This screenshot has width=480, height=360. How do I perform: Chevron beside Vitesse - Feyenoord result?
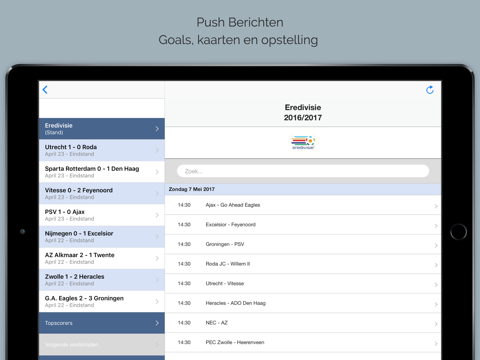click(x=157, y=194)
